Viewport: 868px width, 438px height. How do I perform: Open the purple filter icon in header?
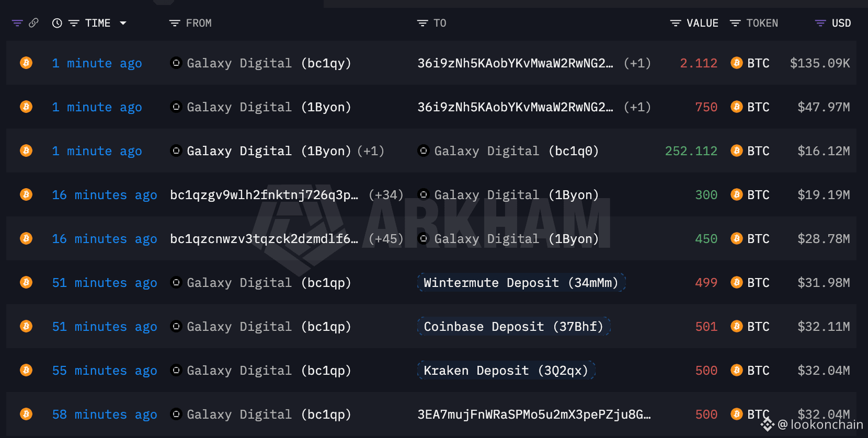[x=17, y=23]
